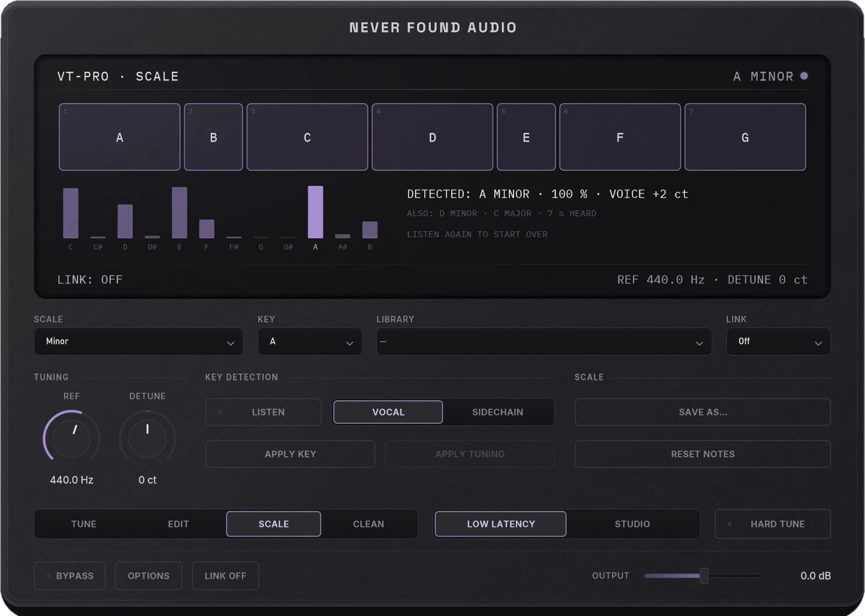Click the LINK OFF button
This screenshot has height=616, width=865.
pyautogui.click(x=226, y=576)
